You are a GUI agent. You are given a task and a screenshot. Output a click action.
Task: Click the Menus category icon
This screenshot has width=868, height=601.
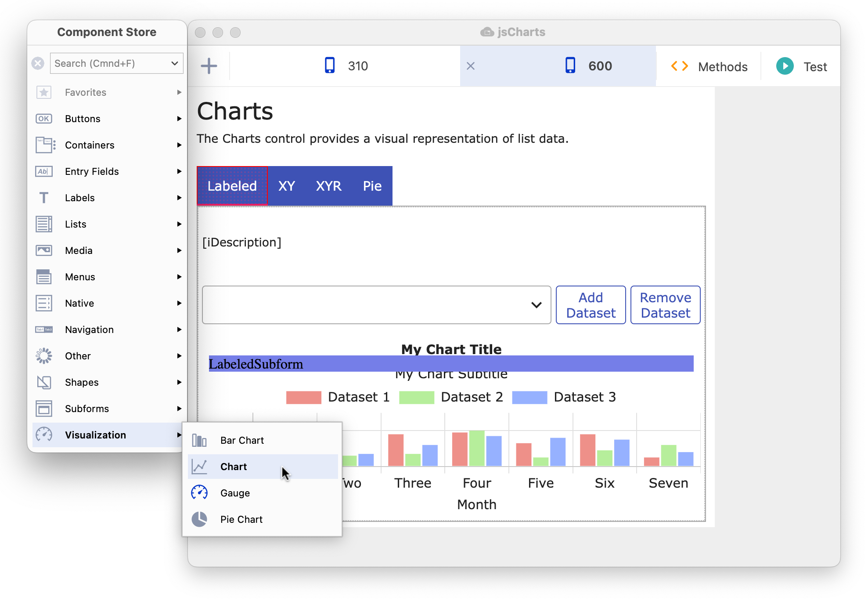coord(44,277)
